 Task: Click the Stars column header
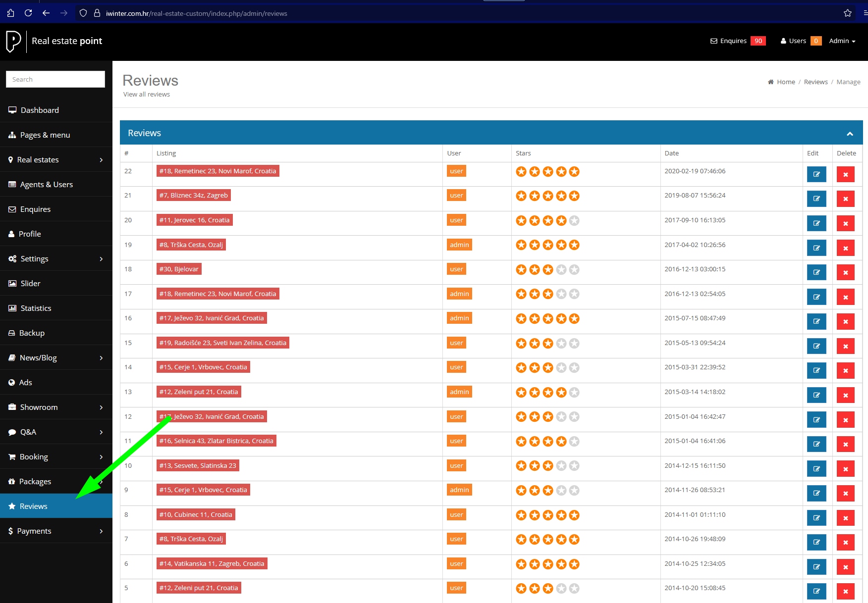523,153
